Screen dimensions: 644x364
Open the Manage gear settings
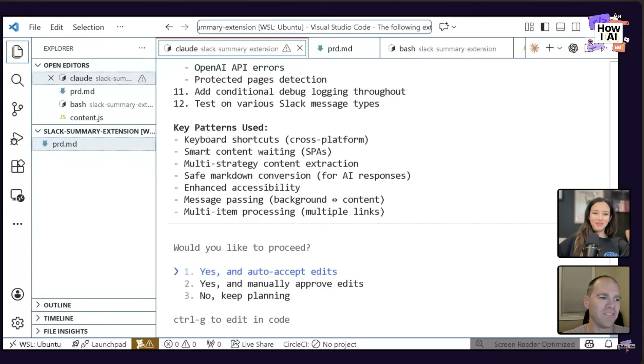[17, 323]
